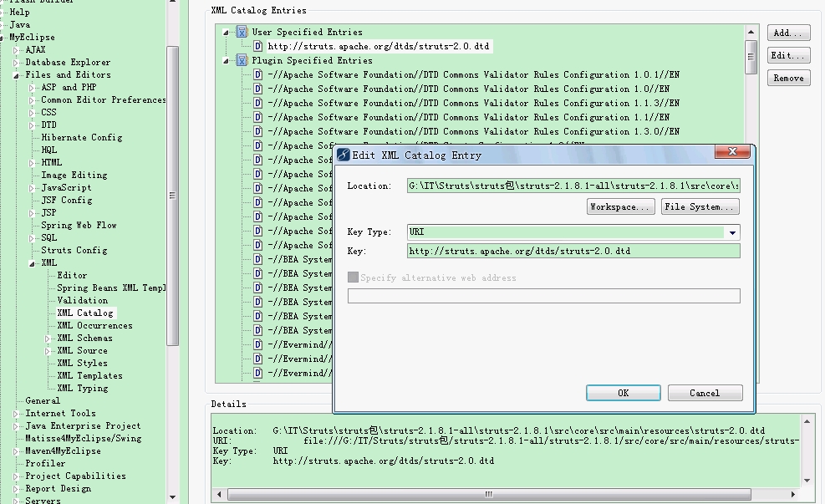Select XML Occurrences tree item

coord(94,326)
